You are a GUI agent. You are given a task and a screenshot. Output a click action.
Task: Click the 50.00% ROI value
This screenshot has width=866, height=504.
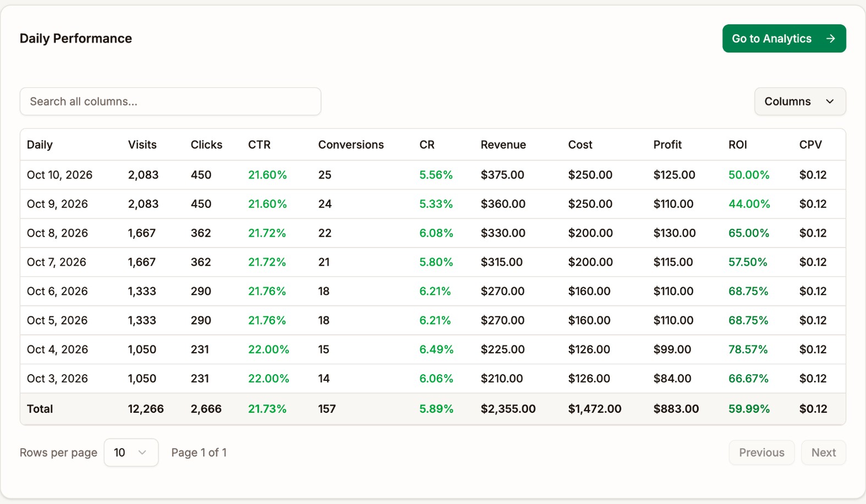click(x=749, y=175)
